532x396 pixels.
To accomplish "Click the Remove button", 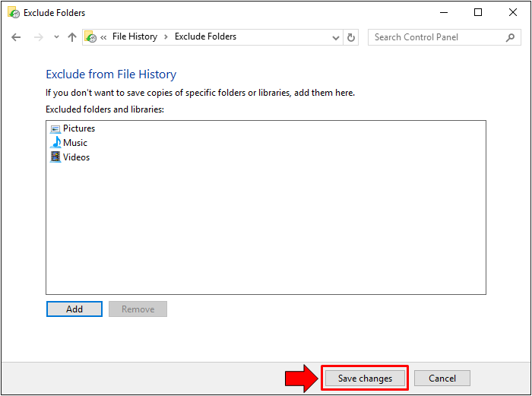I will [138, 309].
